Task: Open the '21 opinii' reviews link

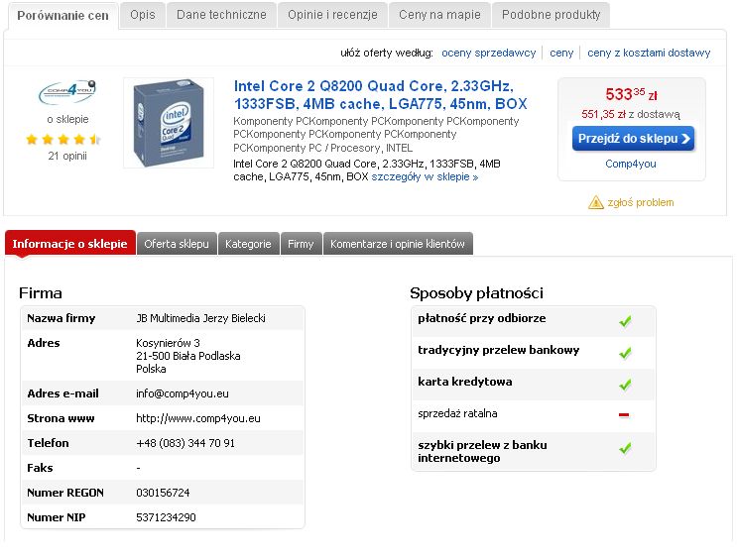Action: click(67, 156)
